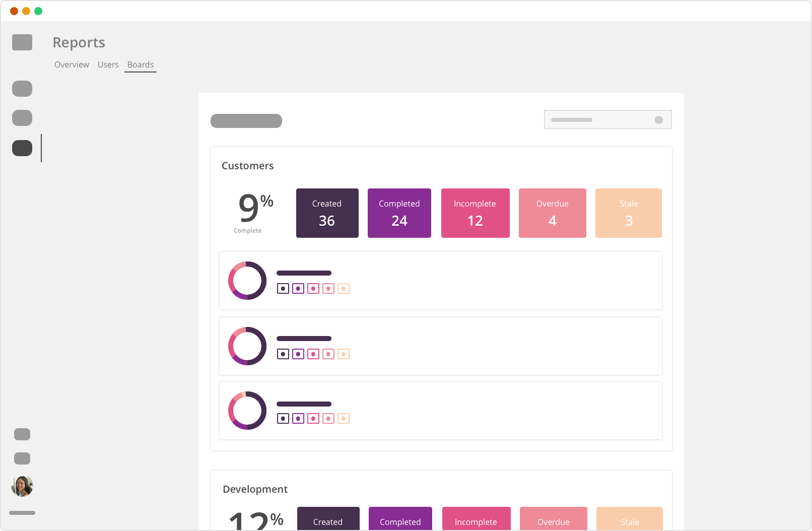The width and height of the screenshot is (812, 531).
Task: Click the first row's donut chart
Action: (x=247, y=281)
